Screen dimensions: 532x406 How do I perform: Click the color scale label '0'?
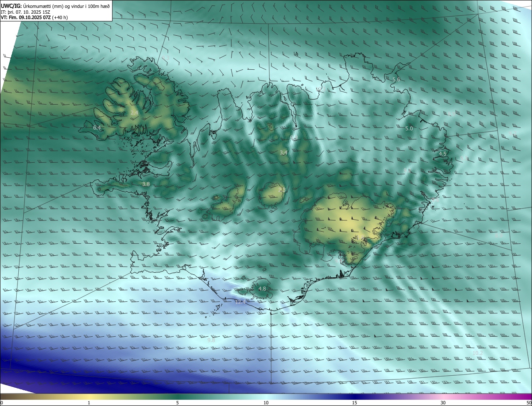2,403
